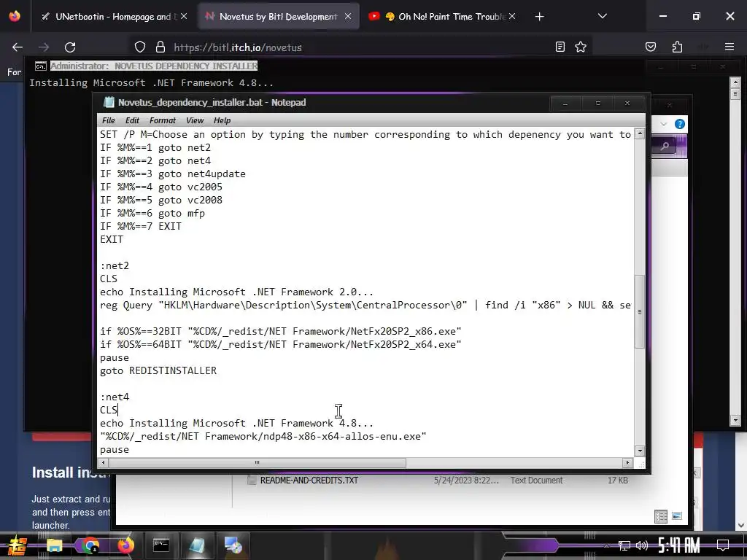This screenshot has width=747, height=560.
Task: Switch to Notepad taskbar icon
Action: [x=197, y=545]
